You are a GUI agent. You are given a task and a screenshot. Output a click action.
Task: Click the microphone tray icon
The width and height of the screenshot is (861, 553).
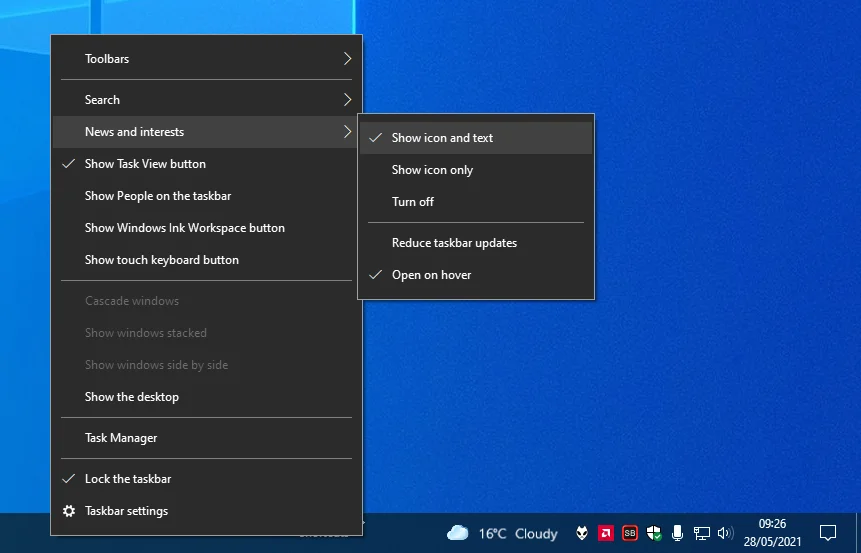pos(678,533)
